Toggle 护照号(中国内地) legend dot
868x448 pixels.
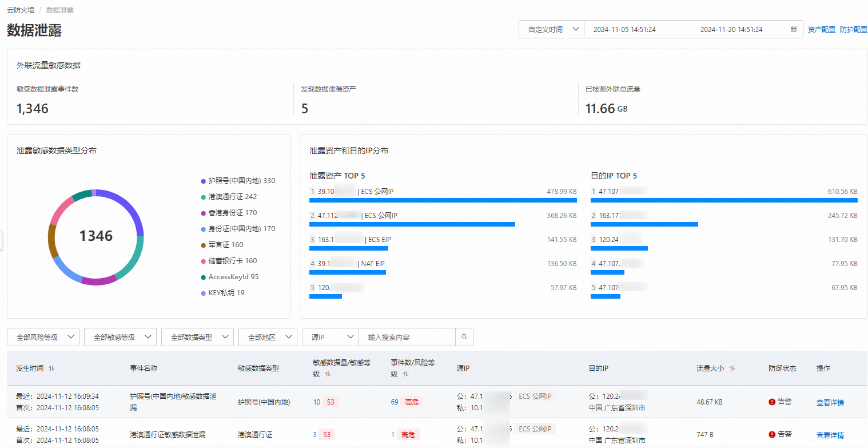[203, 181]
